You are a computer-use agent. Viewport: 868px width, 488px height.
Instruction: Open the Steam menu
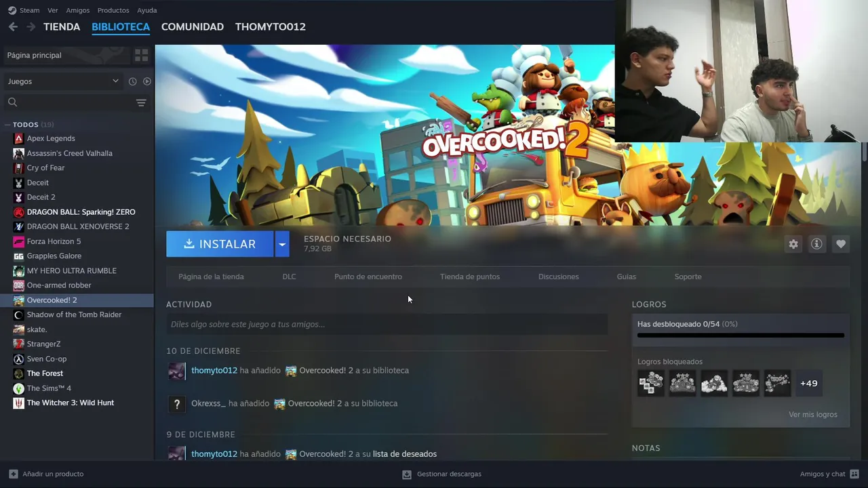pos(29,10)
